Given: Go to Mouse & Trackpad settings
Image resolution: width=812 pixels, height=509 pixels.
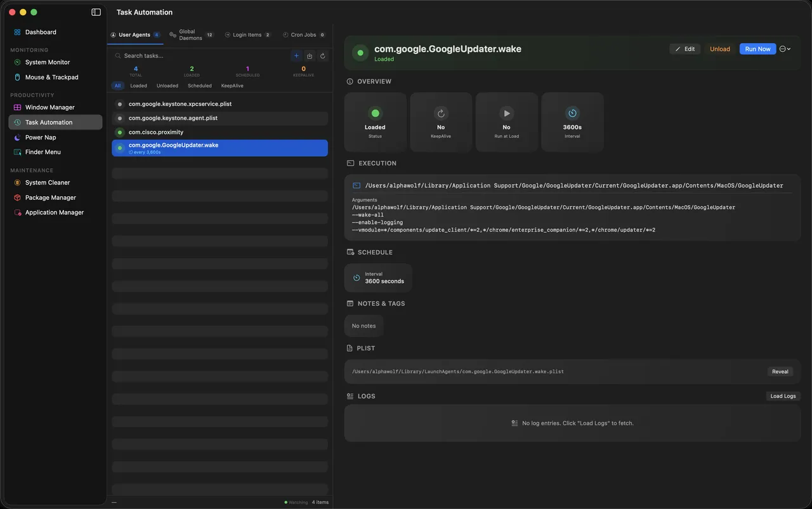Looking at the screenshot, I should (55, 77).
